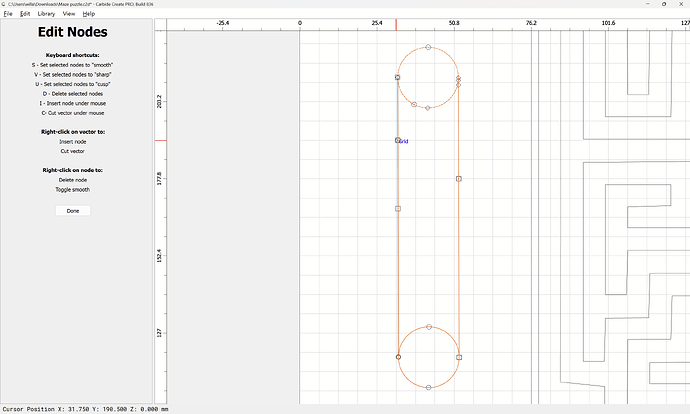Screen dimensions: 690x414
Task: Select the top node of lower circle
Action: coord(429,327)
